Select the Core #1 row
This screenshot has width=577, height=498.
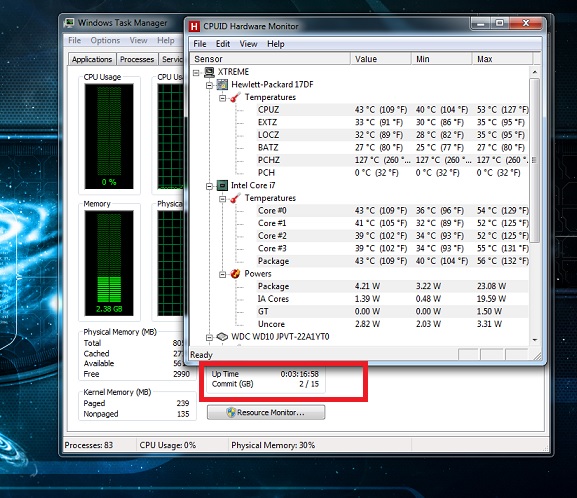(x=392, y=223)
